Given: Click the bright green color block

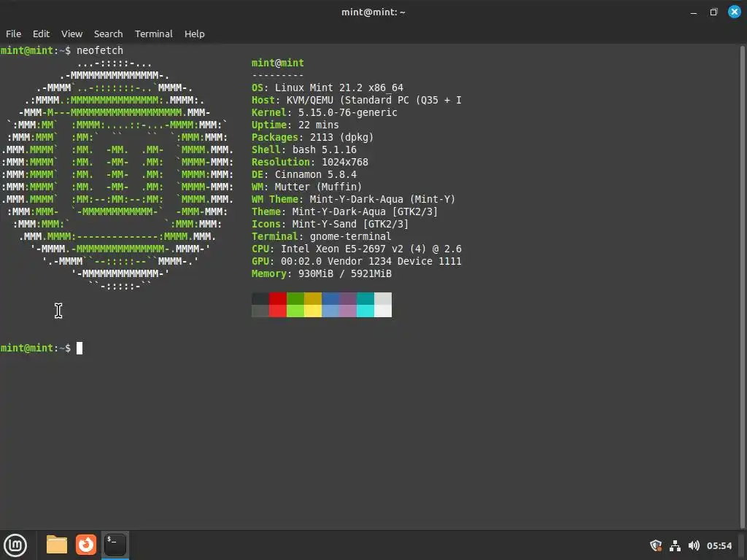Looking at the screenshot, I should 295,311.
